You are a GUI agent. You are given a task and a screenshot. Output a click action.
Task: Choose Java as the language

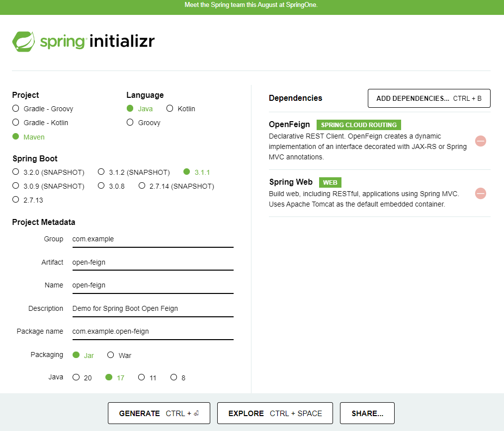[140, 109]
